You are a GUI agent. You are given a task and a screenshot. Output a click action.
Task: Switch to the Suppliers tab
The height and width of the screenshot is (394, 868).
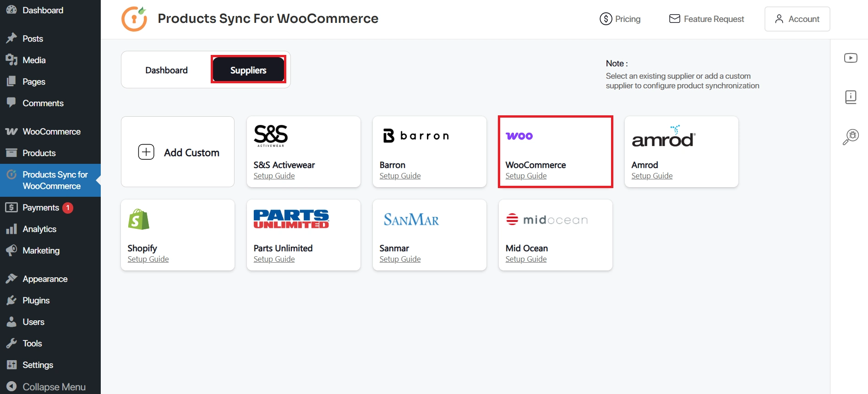(x=248, y=70)
